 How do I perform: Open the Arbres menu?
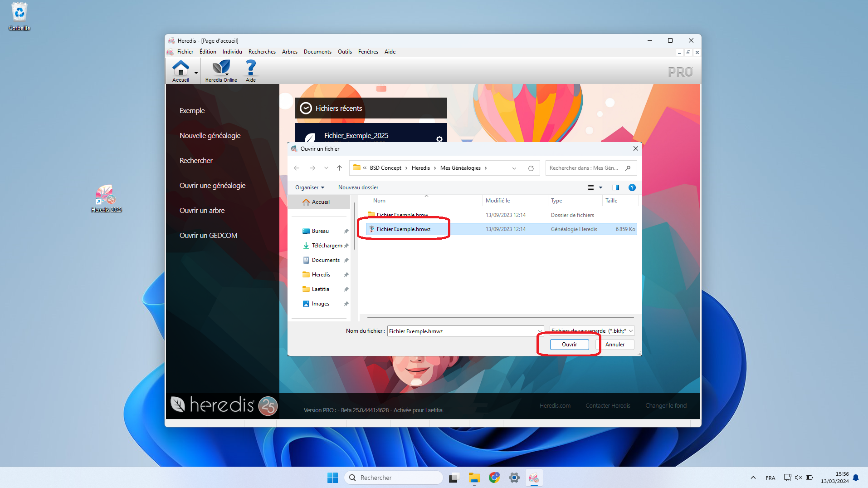coord(289,52)
